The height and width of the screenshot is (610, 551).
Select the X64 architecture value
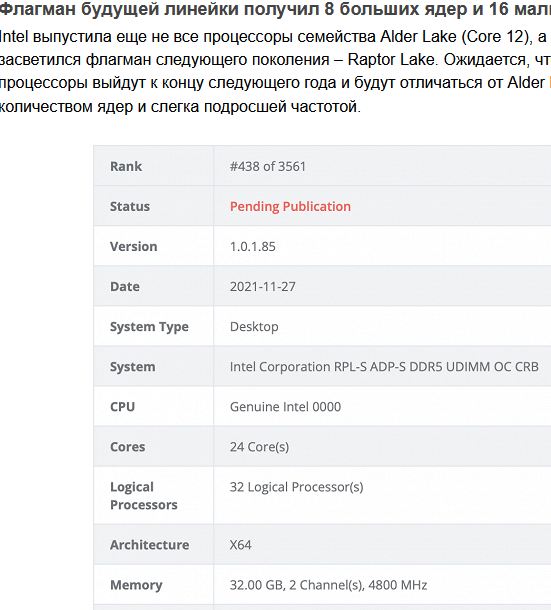[x=240, y=545]
